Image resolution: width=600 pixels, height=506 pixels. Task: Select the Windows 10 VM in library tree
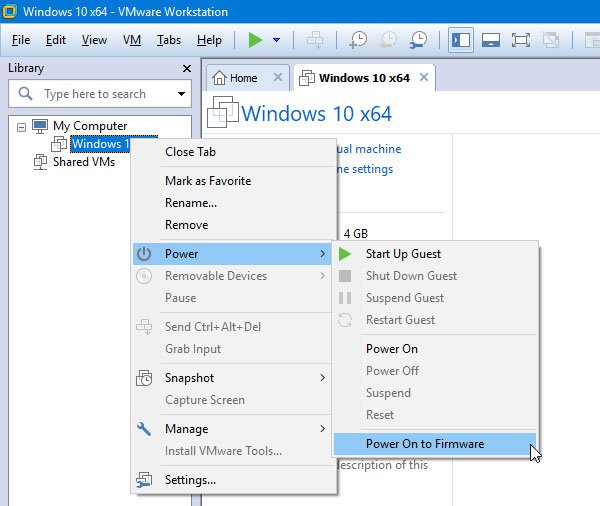pyautogui.click(x=100, y=144)
